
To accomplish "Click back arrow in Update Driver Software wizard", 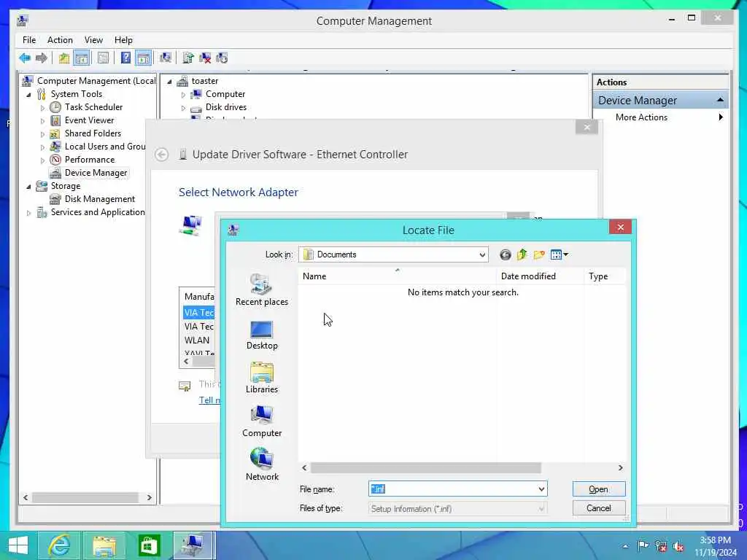I will click(161, 155).
